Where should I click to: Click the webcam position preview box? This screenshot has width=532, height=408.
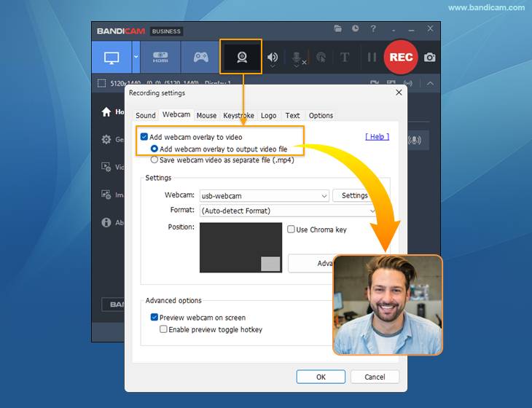click(241, 248)
